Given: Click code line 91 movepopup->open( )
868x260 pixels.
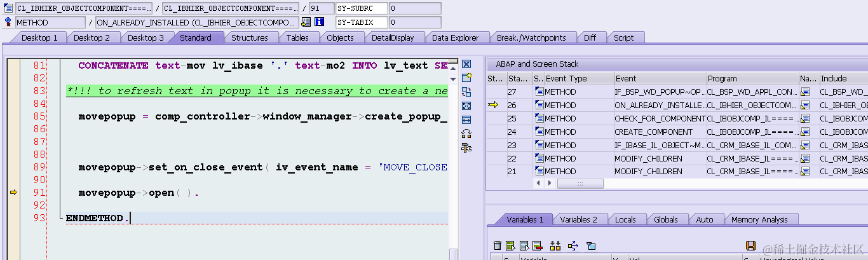Looking at the screenshot, I should (139, 193).
